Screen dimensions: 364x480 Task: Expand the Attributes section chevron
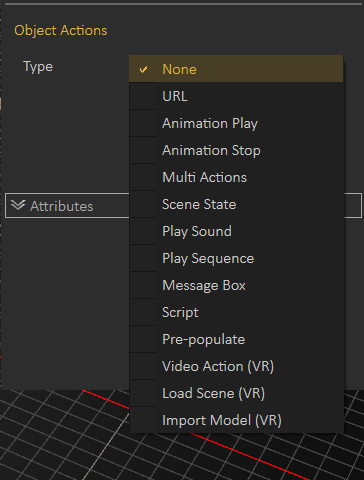18,205
